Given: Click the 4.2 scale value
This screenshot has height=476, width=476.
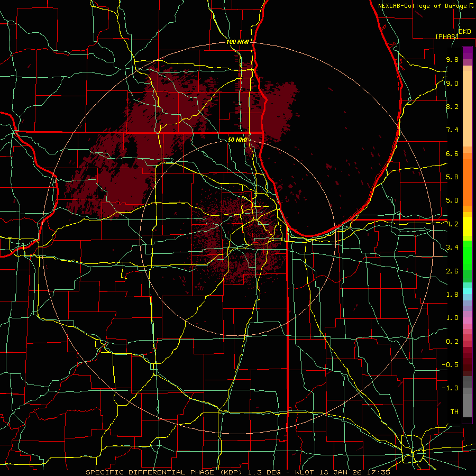Looking at the screenshot, I should (x=452, y=224).
